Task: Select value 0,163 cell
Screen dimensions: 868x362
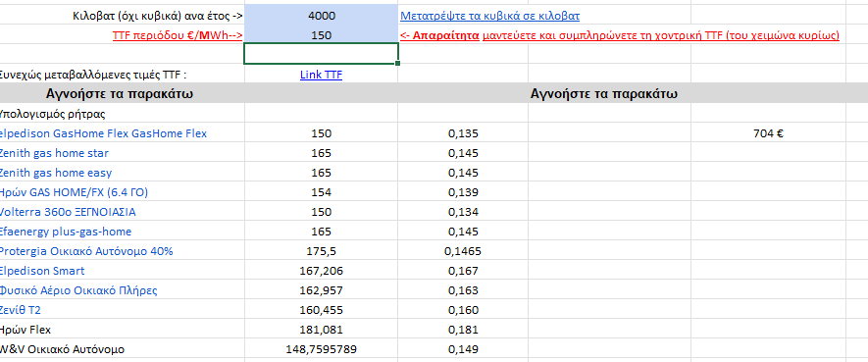Action: (463, 290)
